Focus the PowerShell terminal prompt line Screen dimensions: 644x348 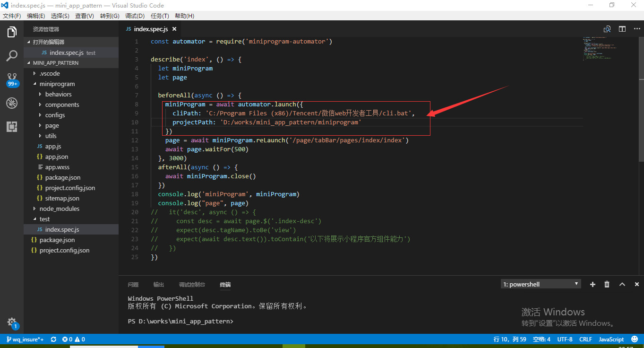[x=180, y=322]
